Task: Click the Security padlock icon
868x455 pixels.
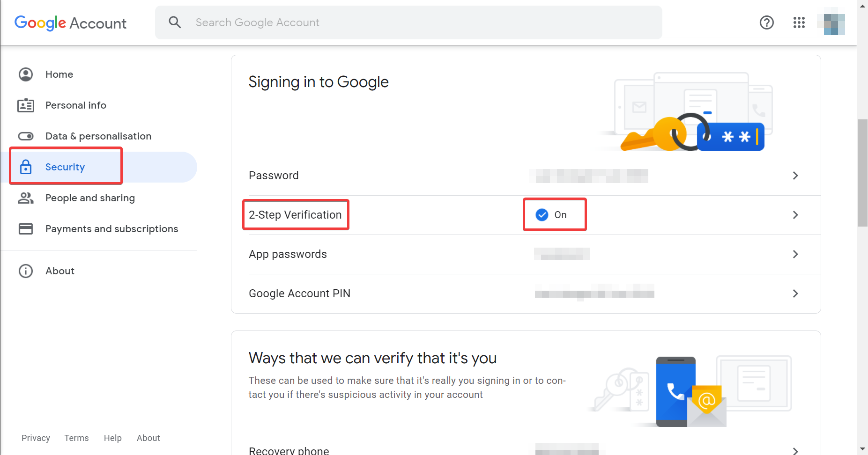Action: [26, 167]
